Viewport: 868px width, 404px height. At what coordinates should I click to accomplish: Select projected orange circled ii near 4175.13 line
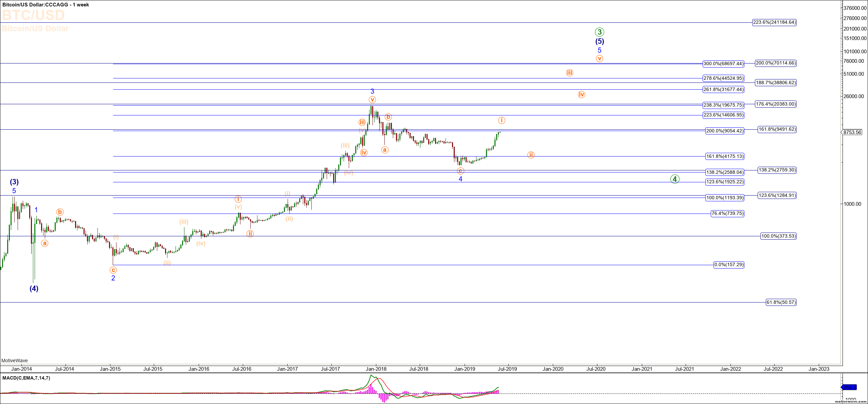coord(531,155)
